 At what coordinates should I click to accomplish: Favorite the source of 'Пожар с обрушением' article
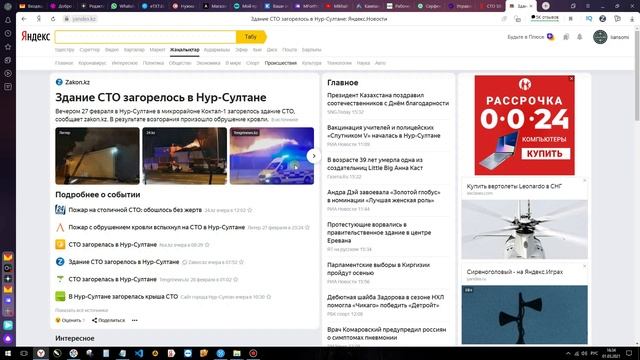(x=307, y=227)
